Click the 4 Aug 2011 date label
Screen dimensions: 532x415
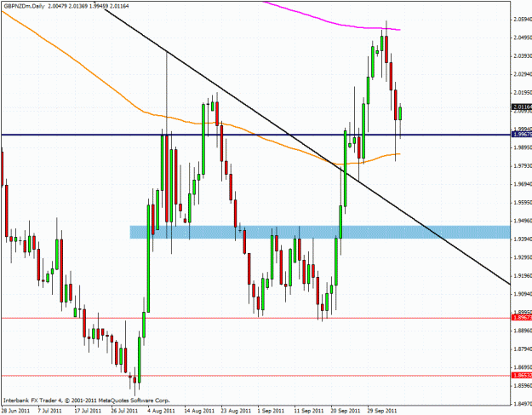click(x=161, y=411)
